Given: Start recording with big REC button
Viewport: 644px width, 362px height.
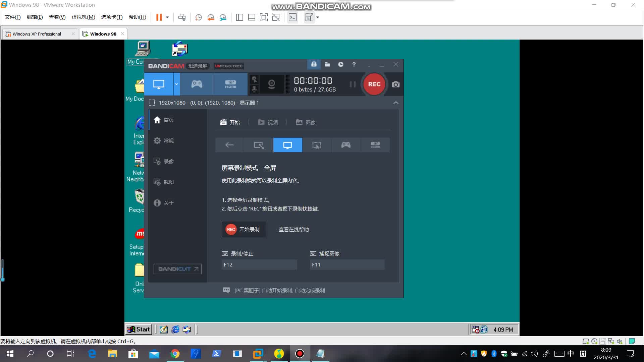Looking at the screenshot, I should click(374, 84).
